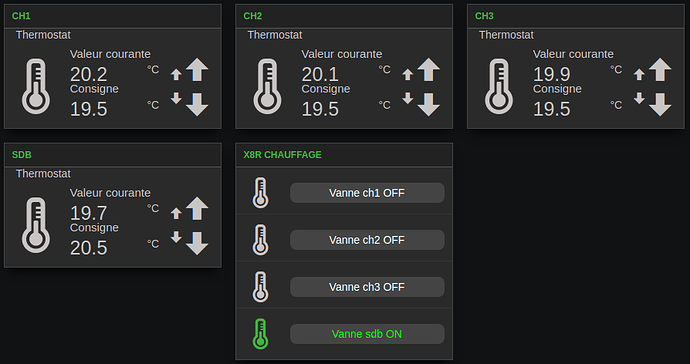Click the large up arrow in CH1 thermostat

point(197,70)
